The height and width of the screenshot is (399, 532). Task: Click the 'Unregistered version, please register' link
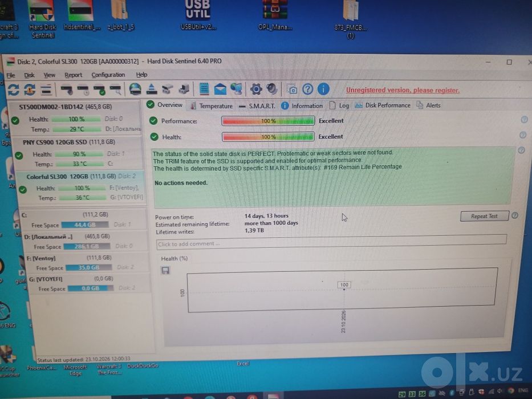[x=403, y=90]
